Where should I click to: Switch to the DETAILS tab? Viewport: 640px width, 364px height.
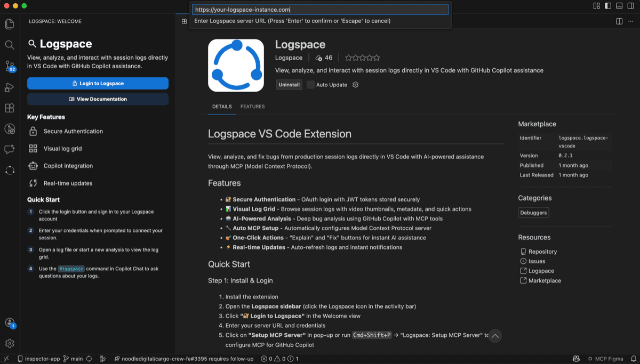coord(222,107)
